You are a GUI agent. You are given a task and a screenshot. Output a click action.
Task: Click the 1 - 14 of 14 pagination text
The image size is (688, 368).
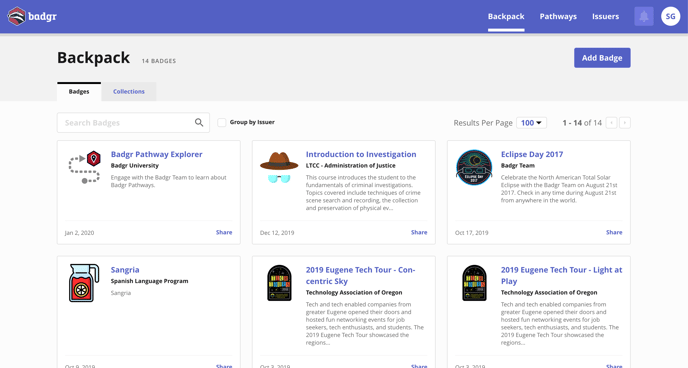[x=582, y=123]
